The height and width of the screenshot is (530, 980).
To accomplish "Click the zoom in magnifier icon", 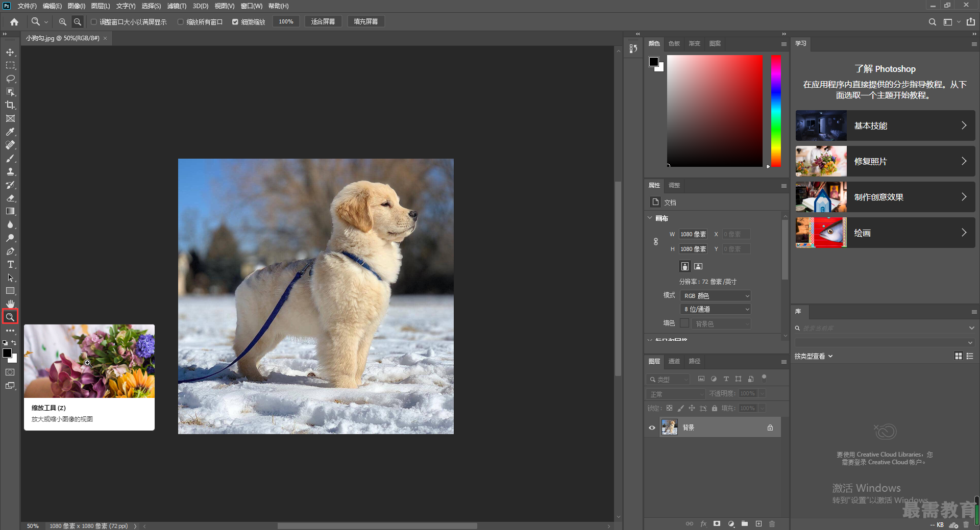I will coord(62,22).
